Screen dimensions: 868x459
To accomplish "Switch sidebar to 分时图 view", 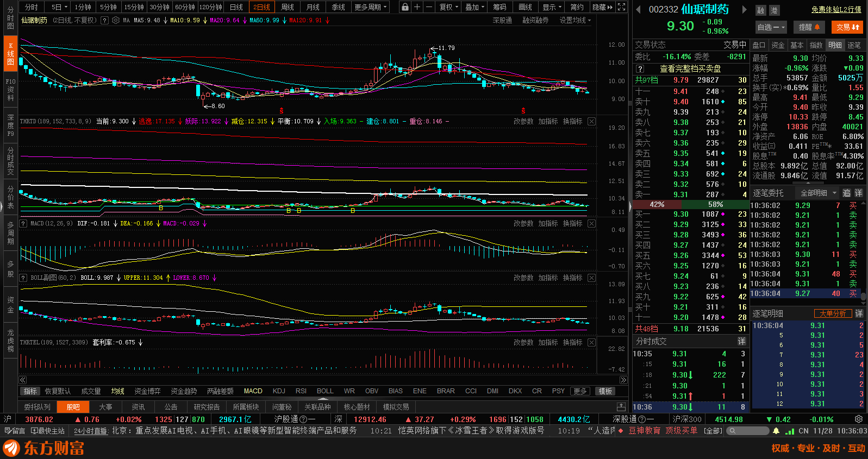I will point(10,18).
